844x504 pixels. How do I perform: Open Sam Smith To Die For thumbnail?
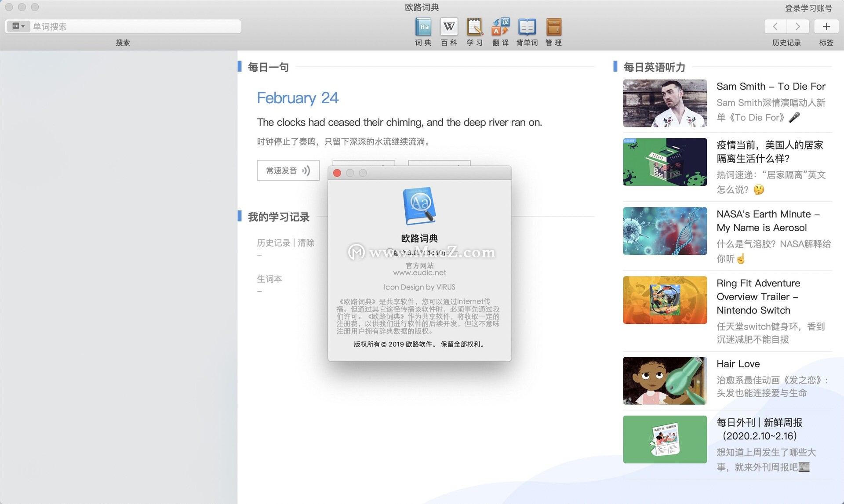[x=665, y=103]
